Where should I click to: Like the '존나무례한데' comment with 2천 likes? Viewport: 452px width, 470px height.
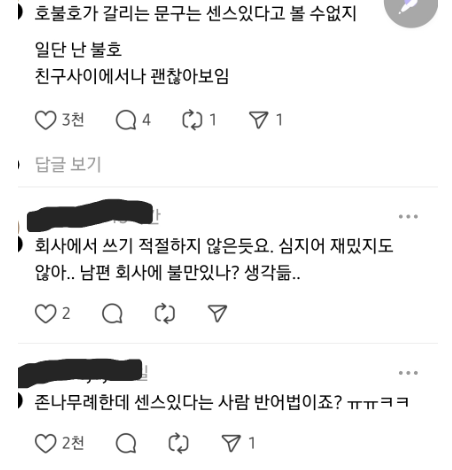(x=45, y=443)
